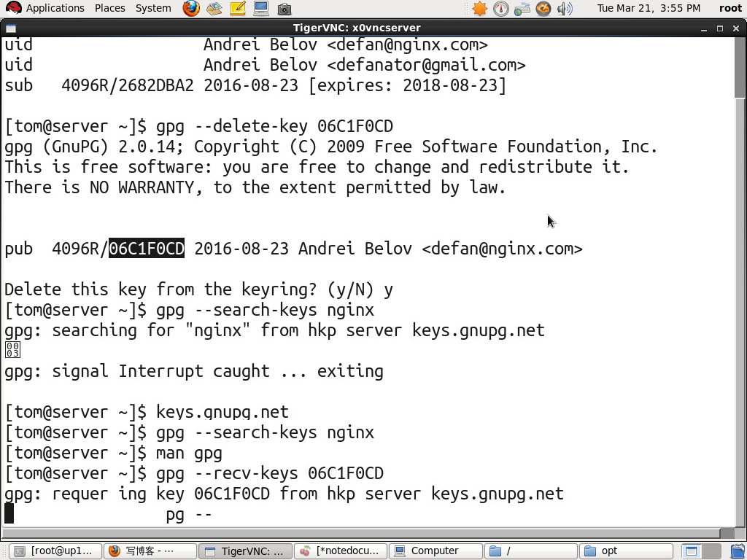Click the lone 'keys.gnupg.net' command after the prompt
The image size is (747, 560).
(x=222, y=412)
